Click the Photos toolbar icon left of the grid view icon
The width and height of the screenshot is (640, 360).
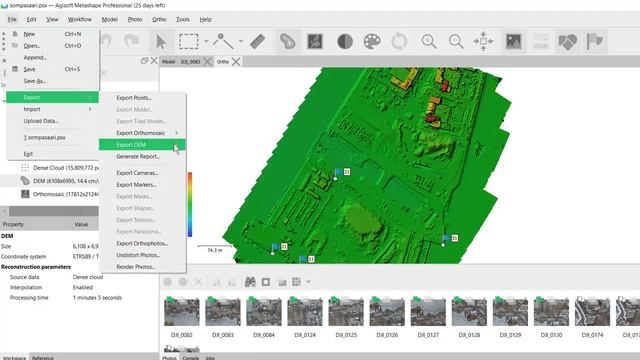pos(282,282)
